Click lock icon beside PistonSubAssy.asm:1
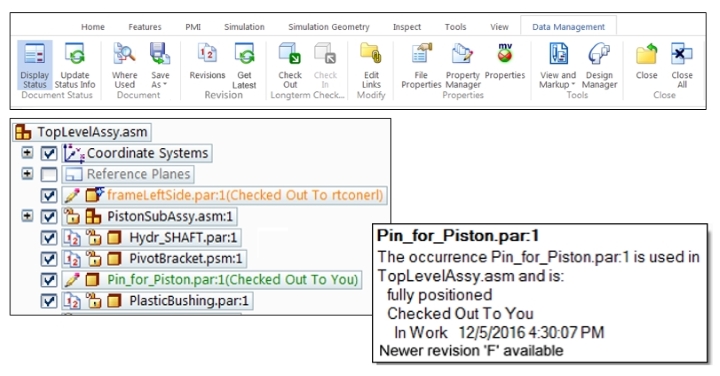The height and width of the screenshot is (376, 720). [72, 216]
